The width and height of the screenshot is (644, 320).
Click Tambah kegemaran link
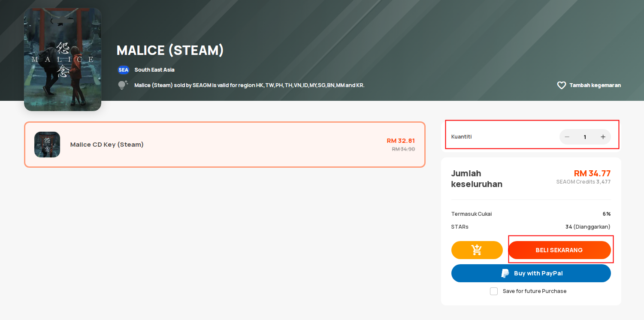tap(595, 85)
